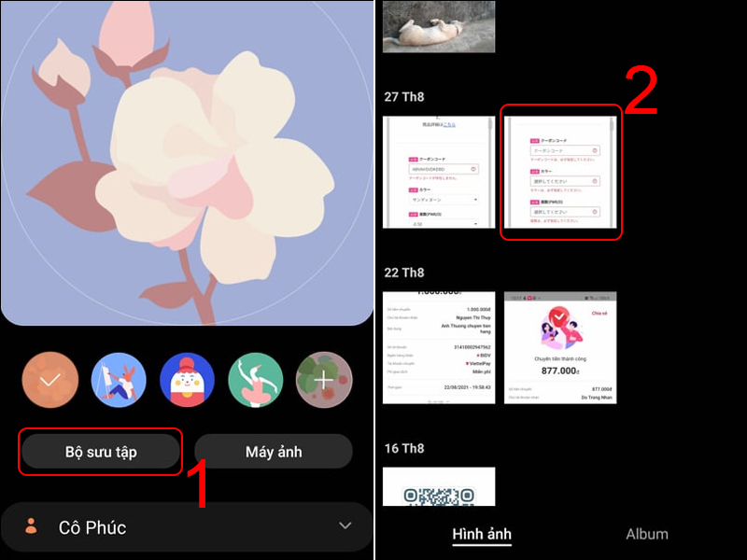
Task: Tap the plus icon to add avatar
Action: click(x=324, y=380)
